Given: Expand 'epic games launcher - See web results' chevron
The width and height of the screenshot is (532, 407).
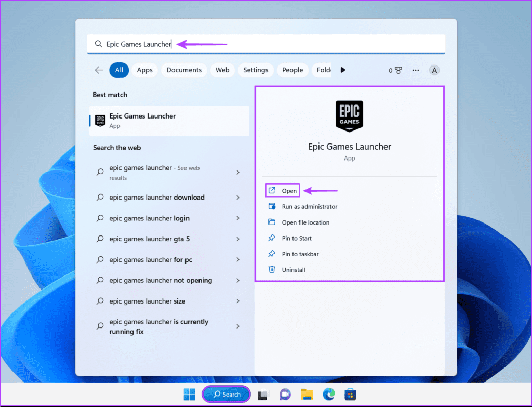Looking at the screenshot, I should [x=238, y=173].
